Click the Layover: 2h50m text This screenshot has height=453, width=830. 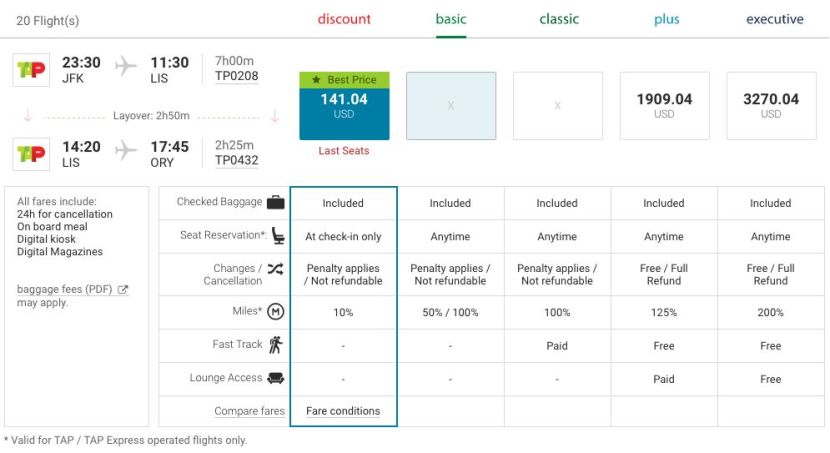click(x=151, y=116)
